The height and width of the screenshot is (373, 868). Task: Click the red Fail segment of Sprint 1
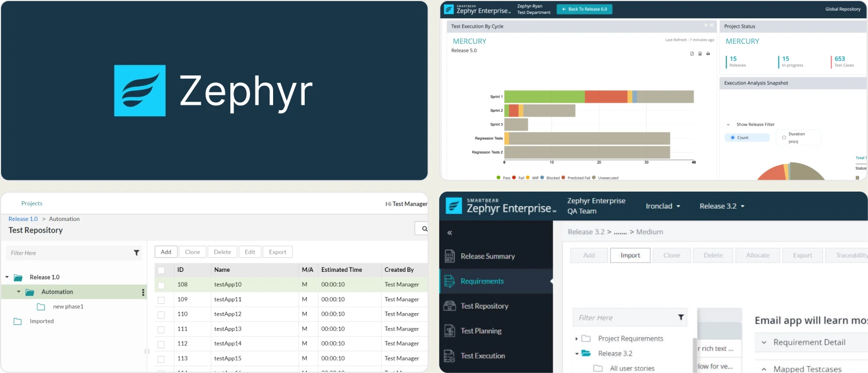606,96
